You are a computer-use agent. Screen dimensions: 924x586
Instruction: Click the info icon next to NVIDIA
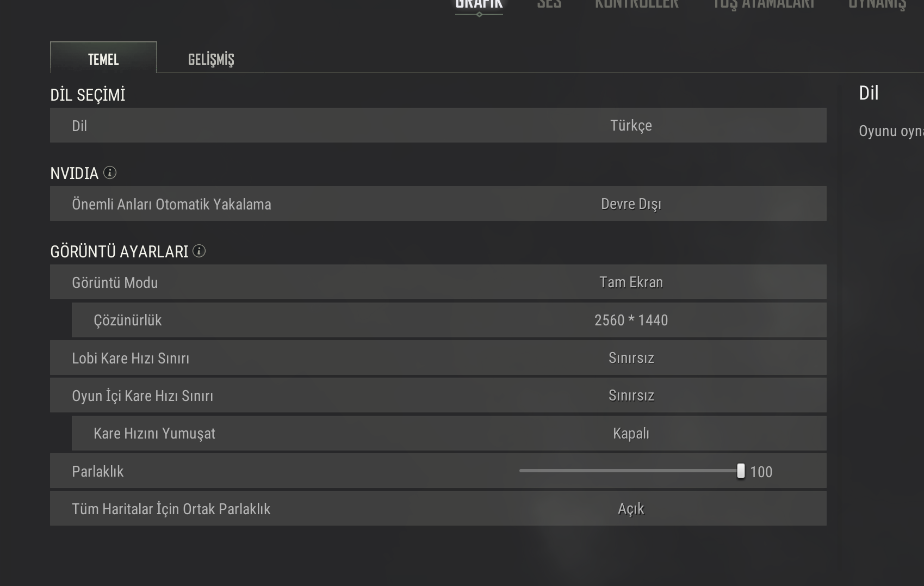(110, 173)
